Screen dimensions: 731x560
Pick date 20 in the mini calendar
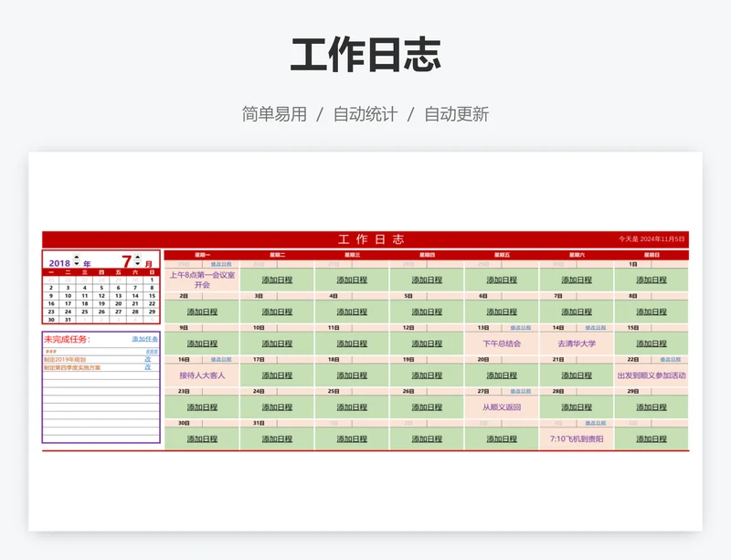(119, 303)
